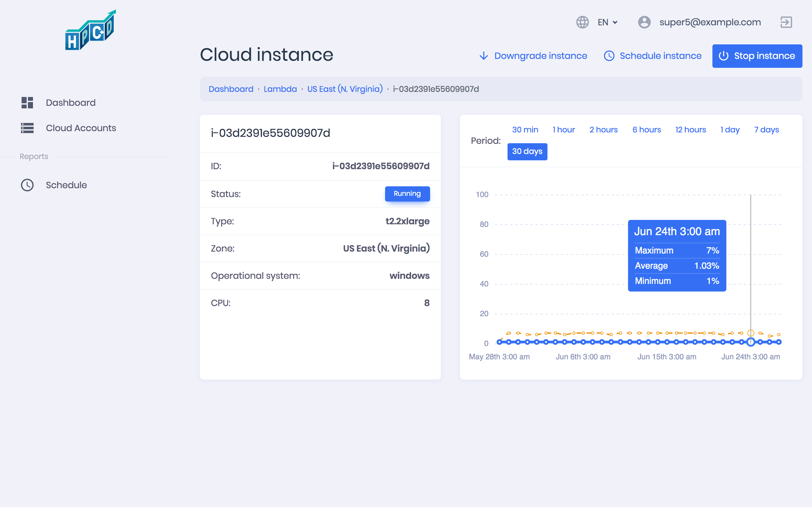The height and width of the screenshot is (507, 812).
Task: Select the 30 min period
Action: tap(525, 130)
